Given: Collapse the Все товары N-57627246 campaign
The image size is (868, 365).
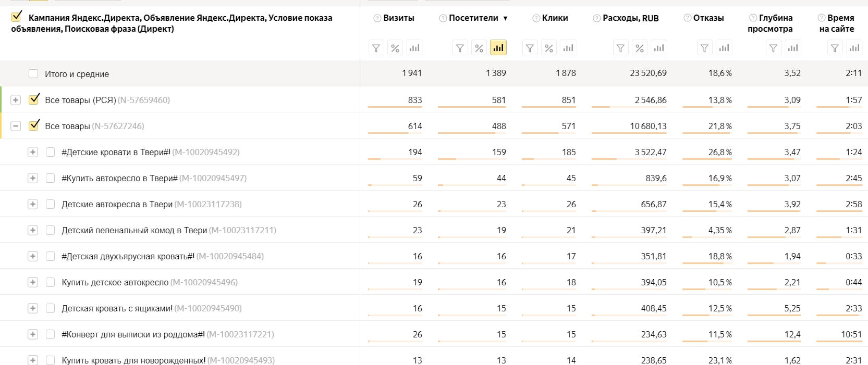Looking at the screenshot, I should [x=16, y=126].
